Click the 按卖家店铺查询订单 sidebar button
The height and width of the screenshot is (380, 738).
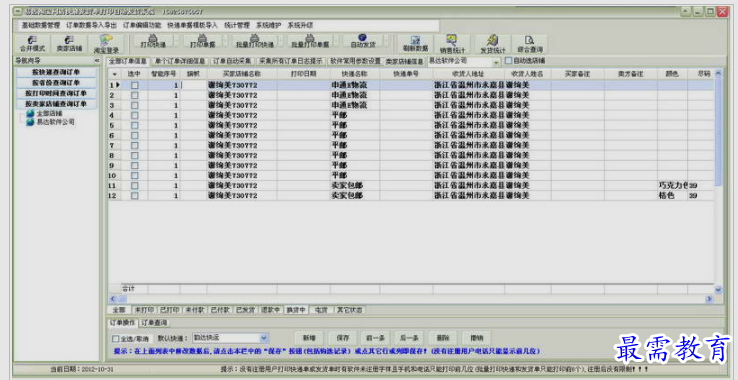56,104
